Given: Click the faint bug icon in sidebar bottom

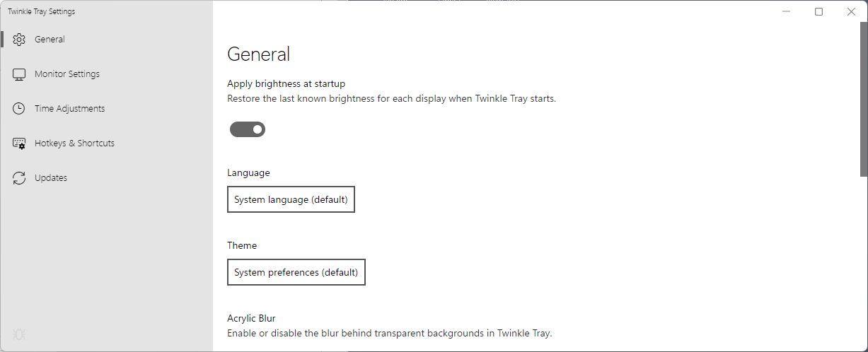Looking at the screenshot, I should pyautogui.click(x=19, y=334).
